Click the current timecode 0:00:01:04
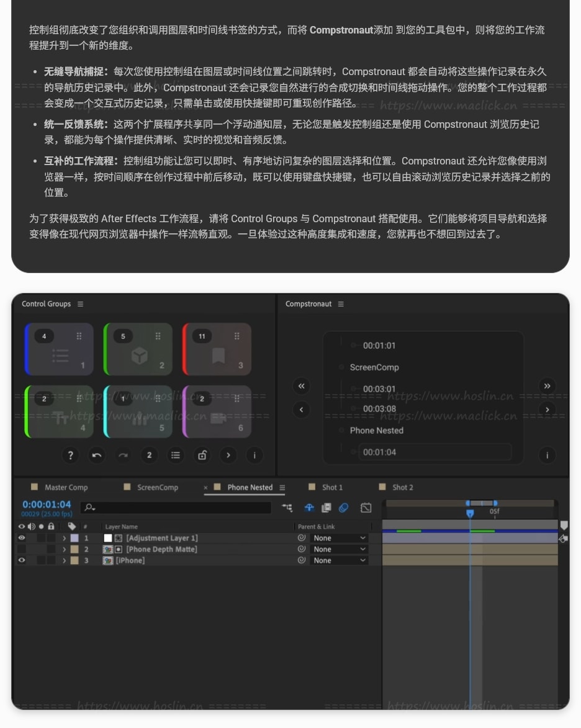This screenshot has height=728, width=581. pyautogui.click(x=47, y=505)
